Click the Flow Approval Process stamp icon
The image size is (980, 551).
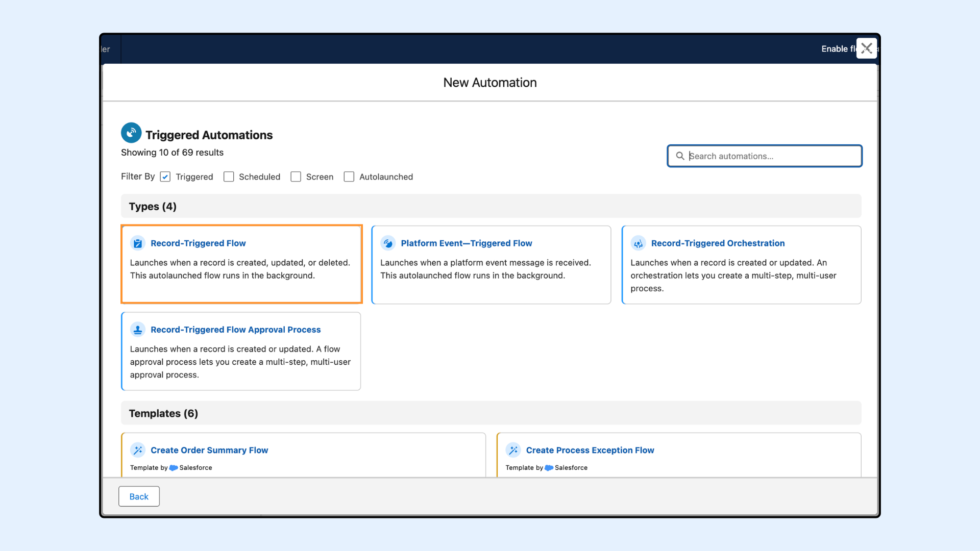point(138,330)
